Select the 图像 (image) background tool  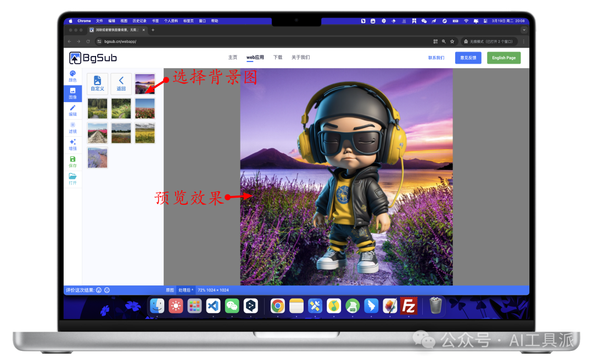point(72,93)
